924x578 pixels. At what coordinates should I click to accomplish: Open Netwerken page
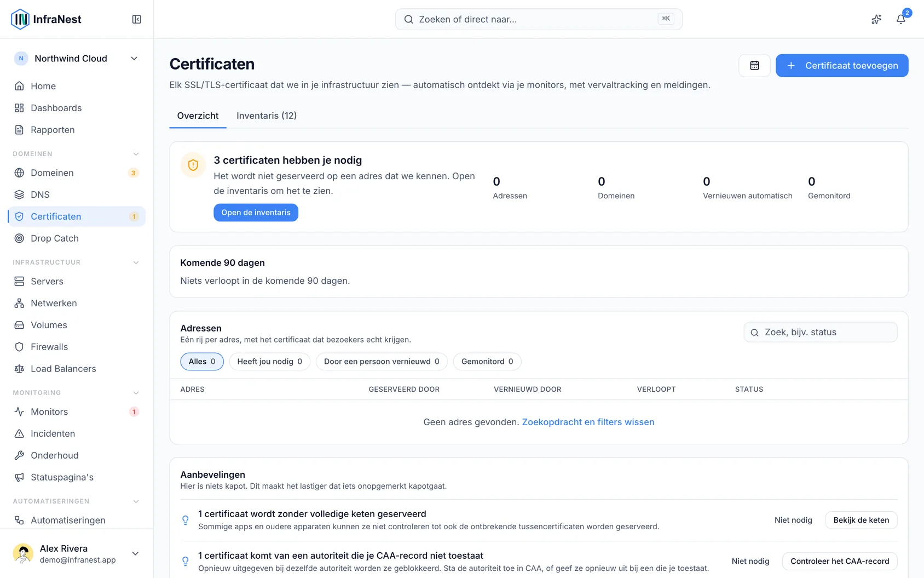[77, 303]
